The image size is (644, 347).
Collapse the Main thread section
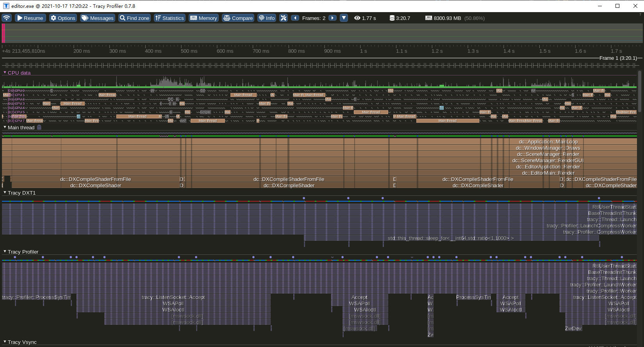[x=5, y=127]
